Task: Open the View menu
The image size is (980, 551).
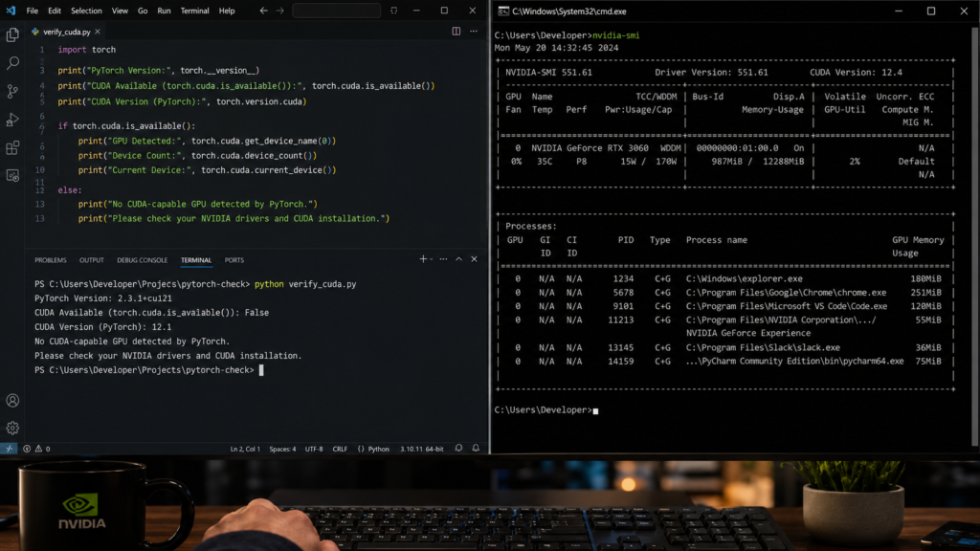Action: 120,11
